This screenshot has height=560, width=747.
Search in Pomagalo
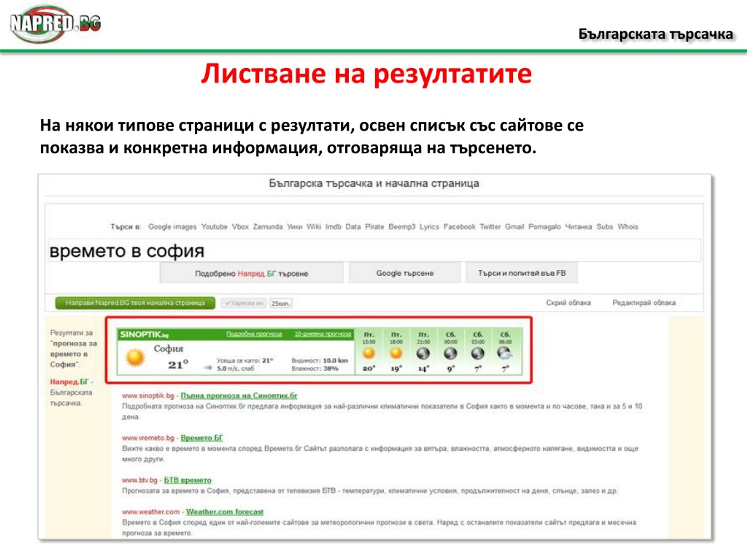(x=544, y=227)
